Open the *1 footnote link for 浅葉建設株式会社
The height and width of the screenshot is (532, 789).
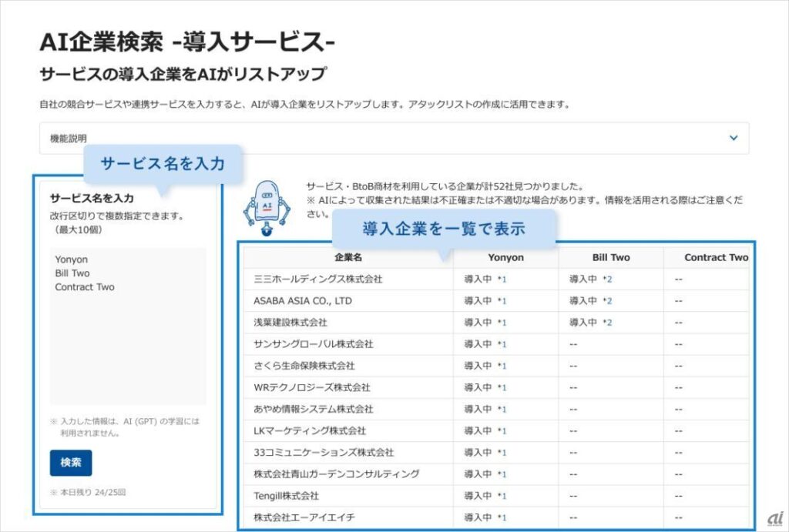[502, 323]
